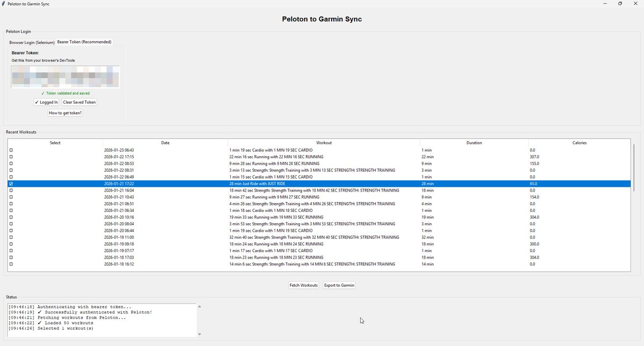This screenshot has width=644, height=346.
Task: Click 'Token validated and saved' message
Action: coord(65,93)
